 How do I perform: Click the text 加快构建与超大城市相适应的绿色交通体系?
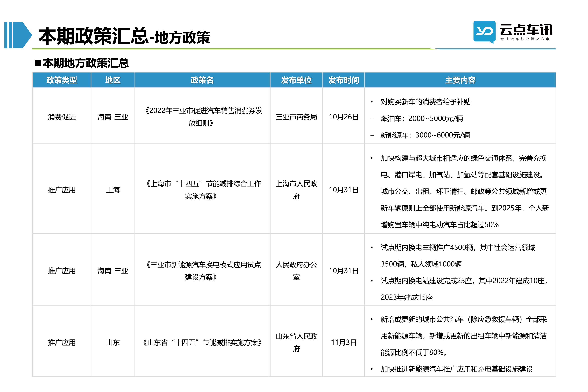(446, 158)
